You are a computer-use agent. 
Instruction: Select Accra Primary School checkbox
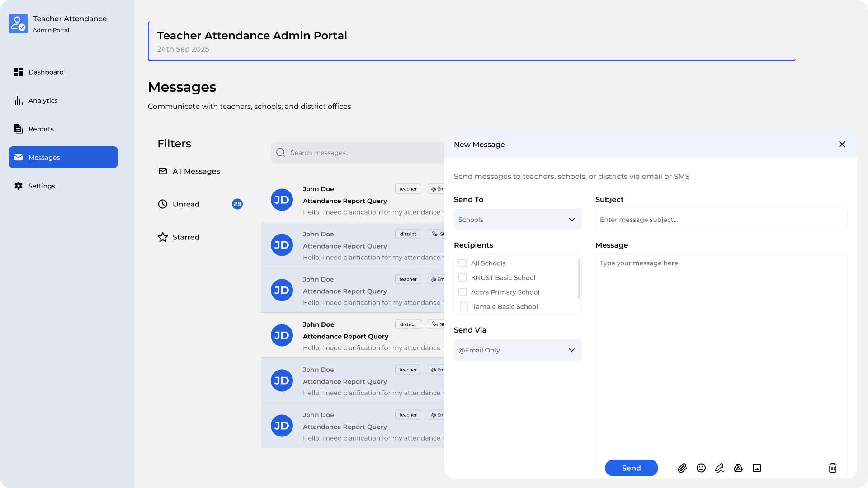point(462,292)
